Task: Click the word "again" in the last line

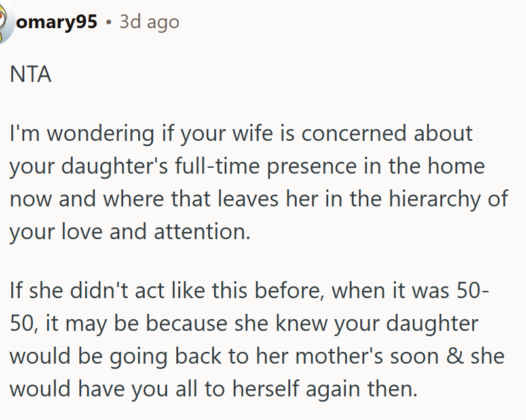Action: coord(332,389)
